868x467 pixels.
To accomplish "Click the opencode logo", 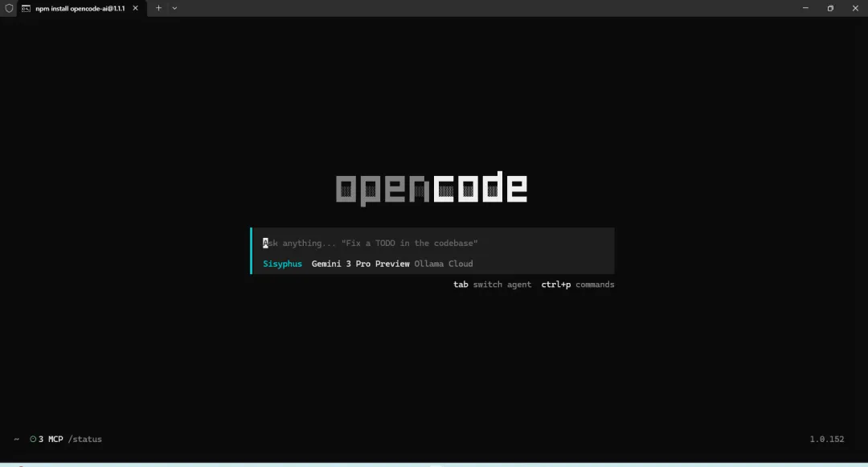I will click(432, 188).
